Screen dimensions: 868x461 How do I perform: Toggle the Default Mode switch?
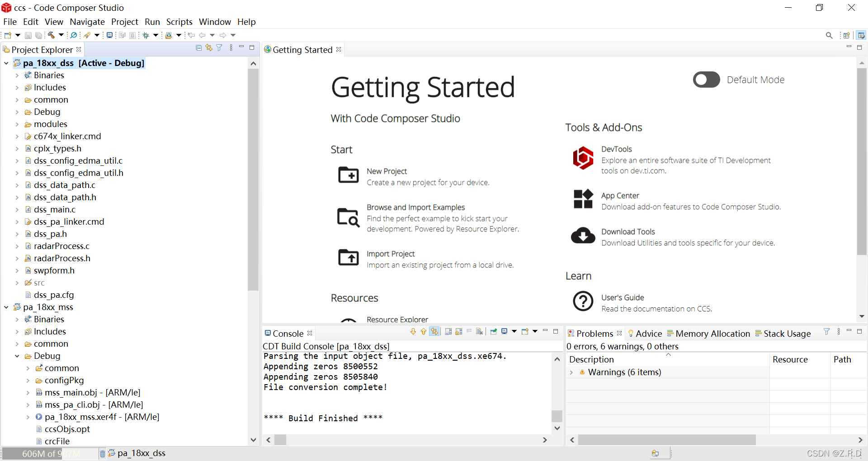coord(707,80)
